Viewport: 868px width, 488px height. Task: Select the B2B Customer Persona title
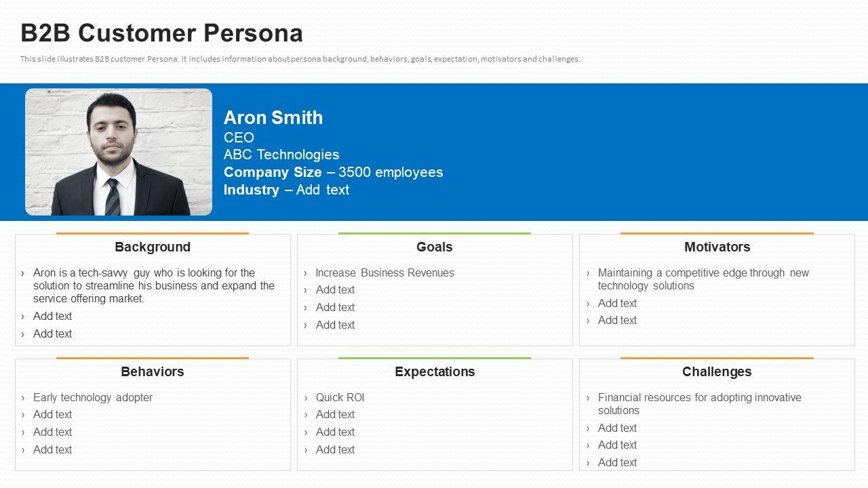pos(161,33)
